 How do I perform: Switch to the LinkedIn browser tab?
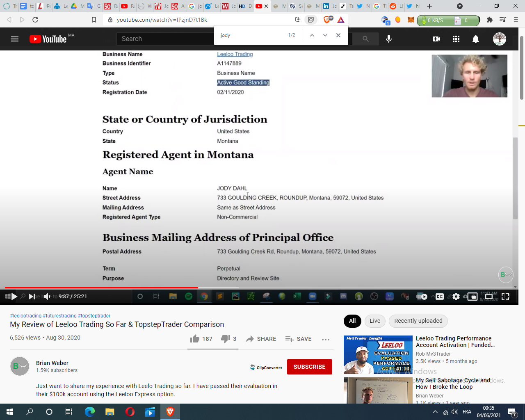click(330, 6)
